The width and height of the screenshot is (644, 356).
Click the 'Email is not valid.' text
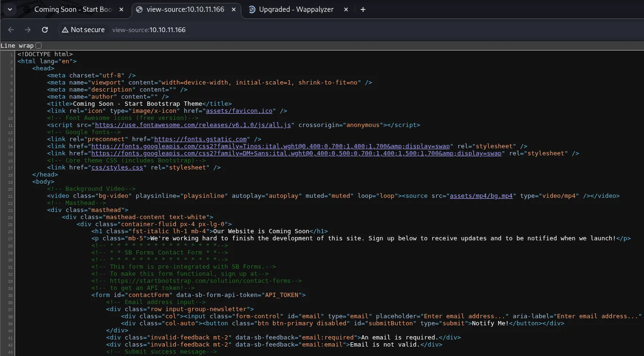coord(385,345)
